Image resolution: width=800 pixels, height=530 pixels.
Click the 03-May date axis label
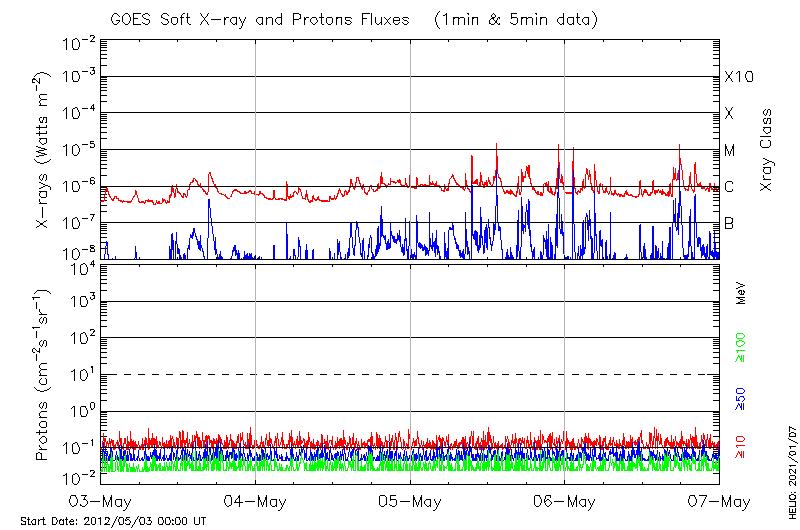pyautogui.click(x=101, y=500)
